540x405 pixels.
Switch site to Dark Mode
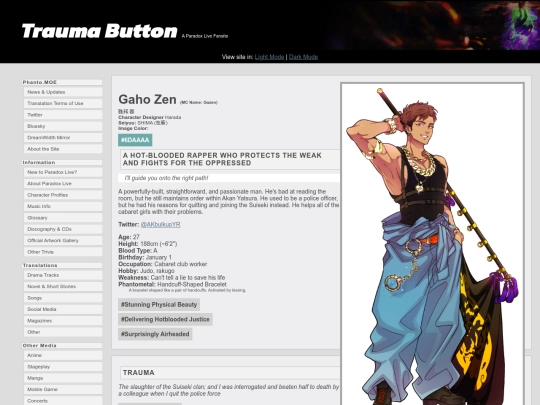[x=303, y=57]
